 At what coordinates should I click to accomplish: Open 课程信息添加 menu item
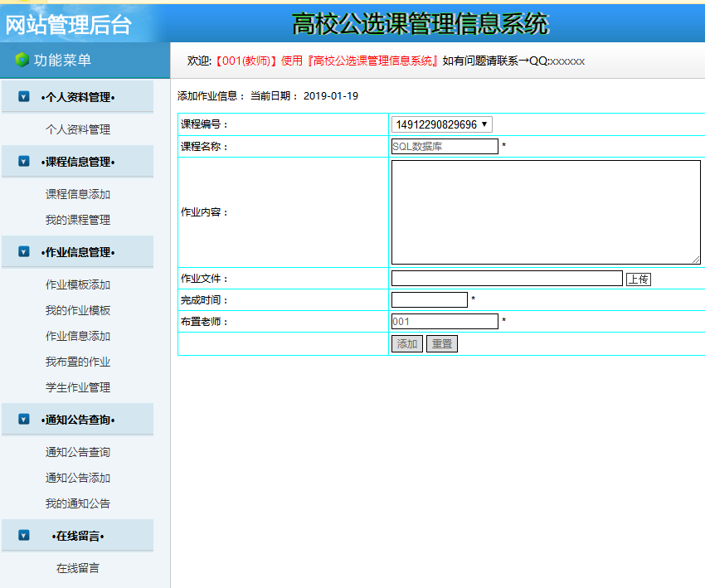[78, 194]
